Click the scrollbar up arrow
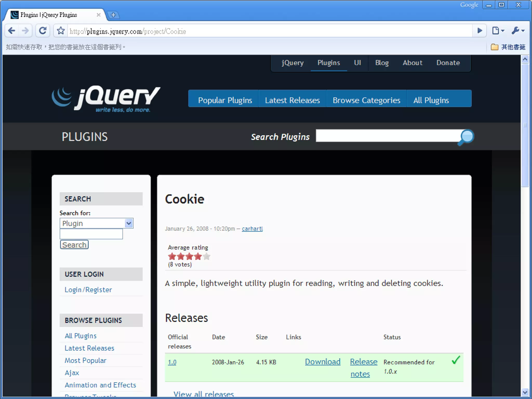Screen dimensions: 532x399 click(525, 59)
